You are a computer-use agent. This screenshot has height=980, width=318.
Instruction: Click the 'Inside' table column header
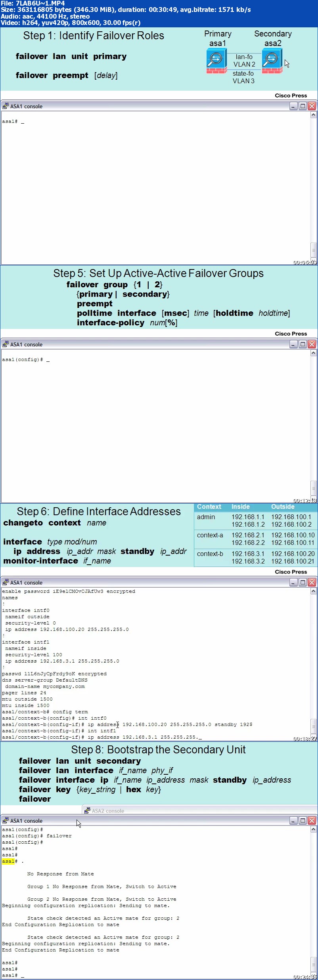tap(241, 507)
